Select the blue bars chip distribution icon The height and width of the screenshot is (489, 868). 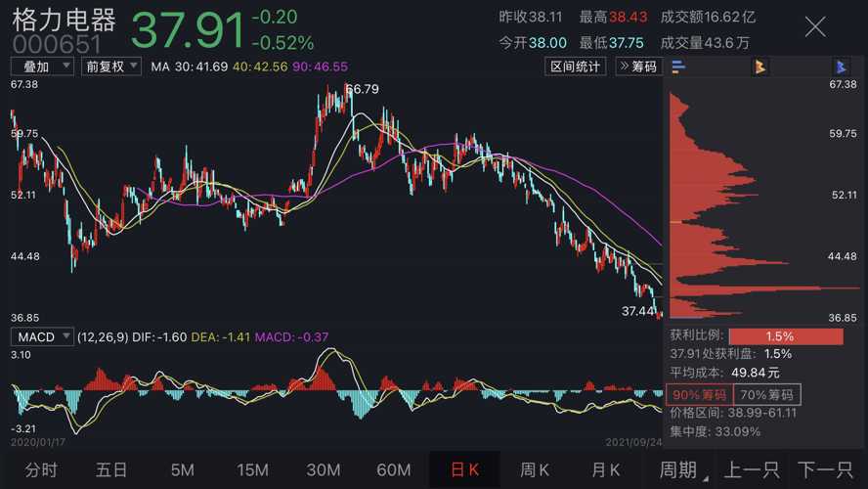[678, 67]
